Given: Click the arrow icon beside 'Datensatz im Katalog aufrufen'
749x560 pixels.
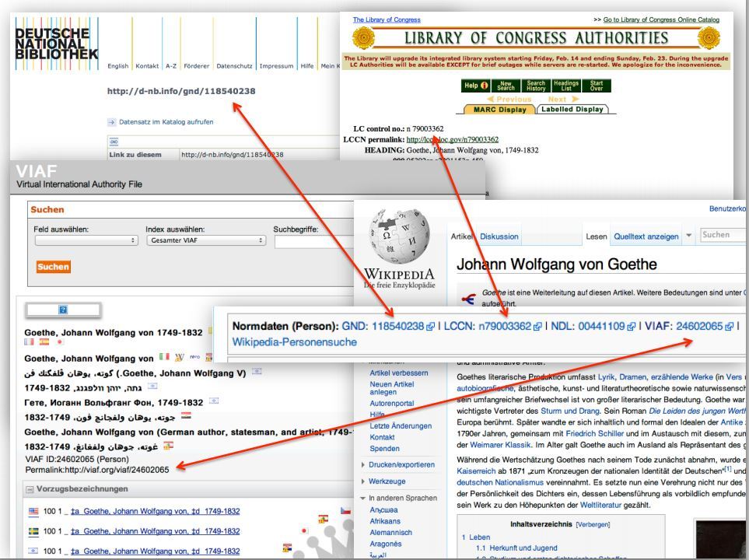Looking at the screenshot, I should [x=111, y=122].
